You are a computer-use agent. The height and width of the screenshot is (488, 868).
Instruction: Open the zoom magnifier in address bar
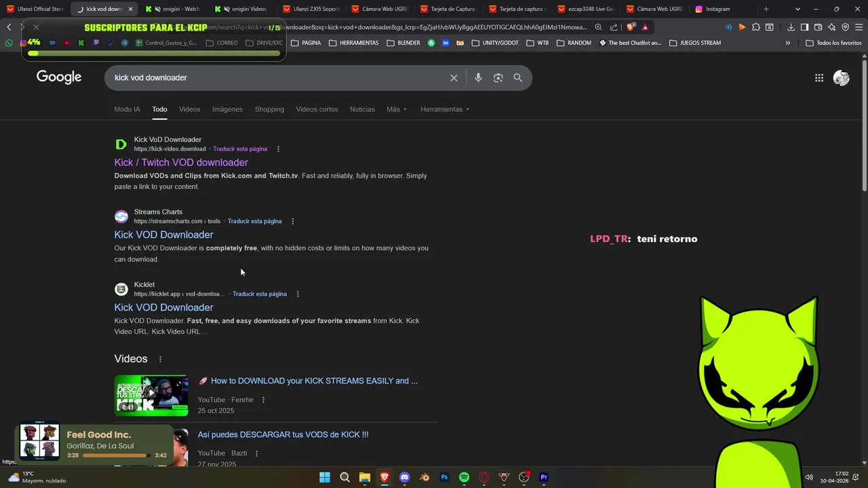click(x=598, y=27)
